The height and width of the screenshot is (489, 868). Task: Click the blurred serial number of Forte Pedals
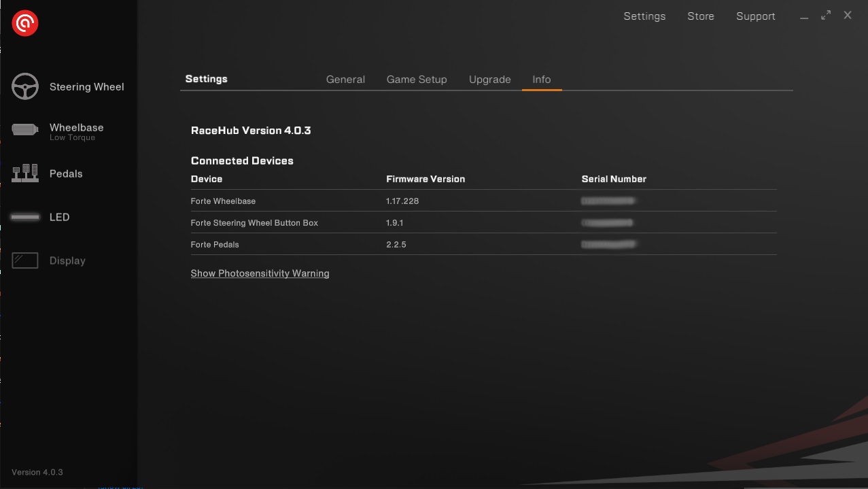click(x=608, y=245)
